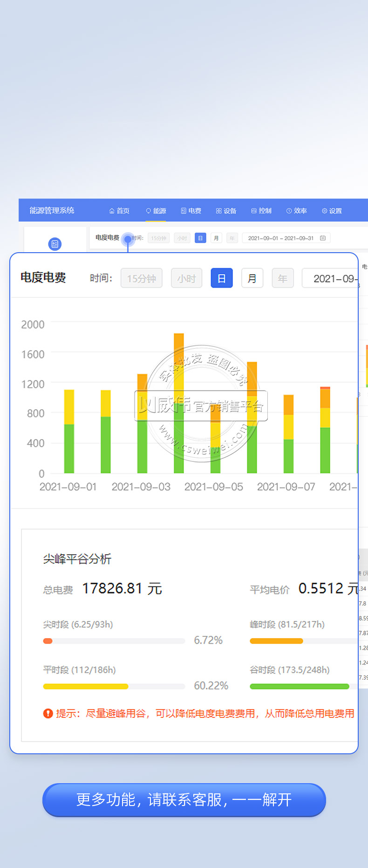Click the enlarged 2021-09 date input
The image size is (368, 868).
coord(330,278)
